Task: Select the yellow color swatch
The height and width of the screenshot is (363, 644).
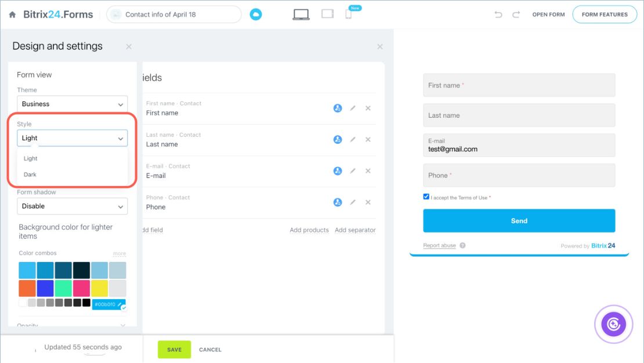Action: click(99, 288)
